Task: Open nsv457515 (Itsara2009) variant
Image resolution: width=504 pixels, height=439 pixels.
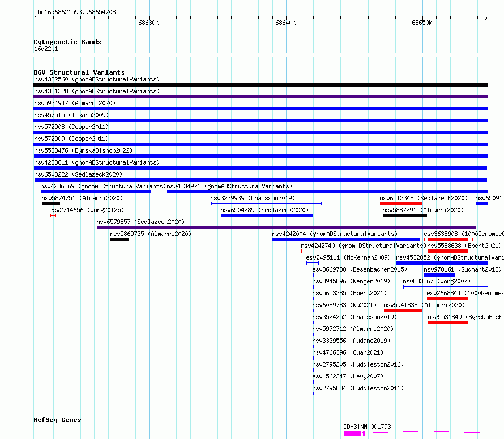Action: click(x=71, y=115)
